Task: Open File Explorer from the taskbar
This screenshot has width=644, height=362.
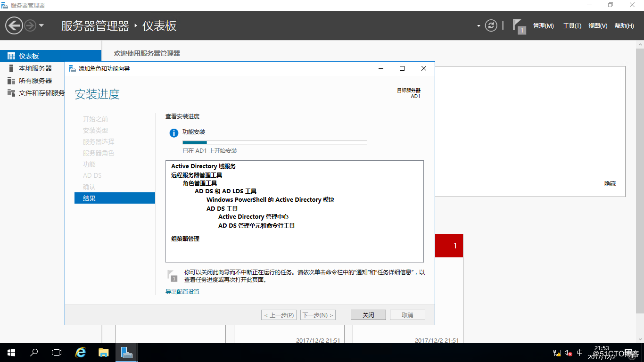Action: pyautogui.click(x=104, y=353)
